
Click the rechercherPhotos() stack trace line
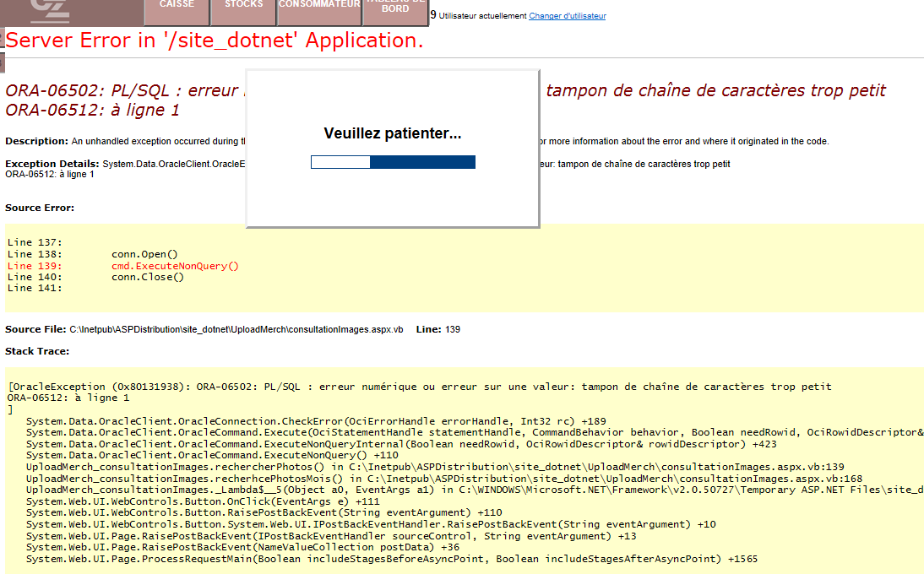pos(435,467)
